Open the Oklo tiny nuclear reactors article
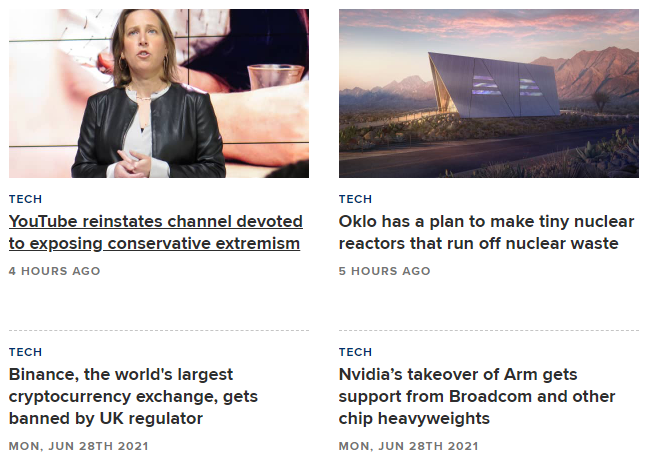The height and width of the screenshot is (474, 645). click(478, 232)
